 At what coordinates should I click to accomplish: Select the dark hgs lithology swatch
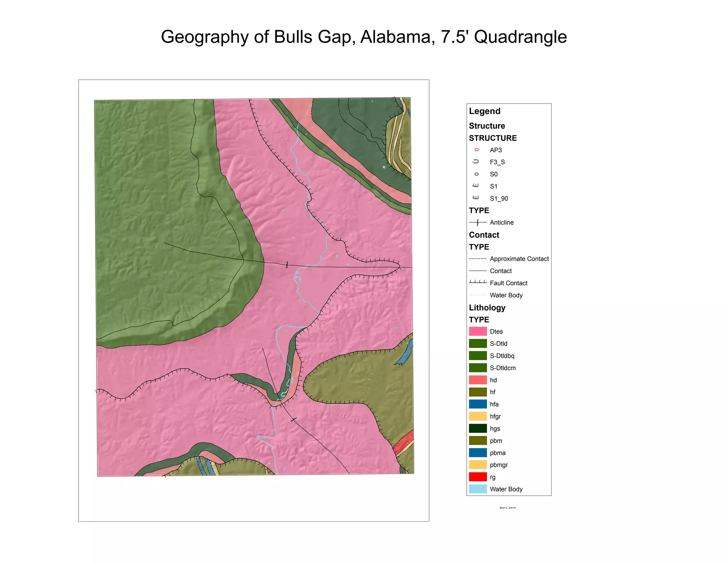tap(478, 429)
